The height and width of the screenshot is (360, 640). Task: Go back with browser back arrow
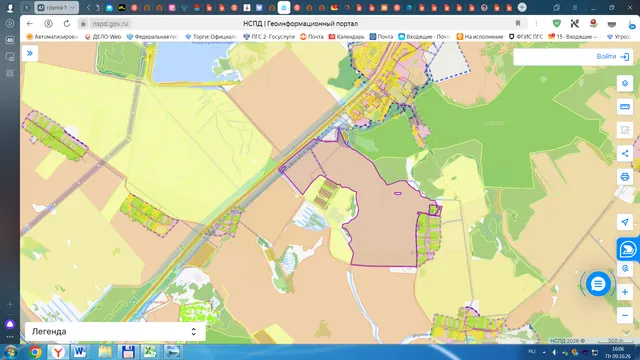(30, 24)
